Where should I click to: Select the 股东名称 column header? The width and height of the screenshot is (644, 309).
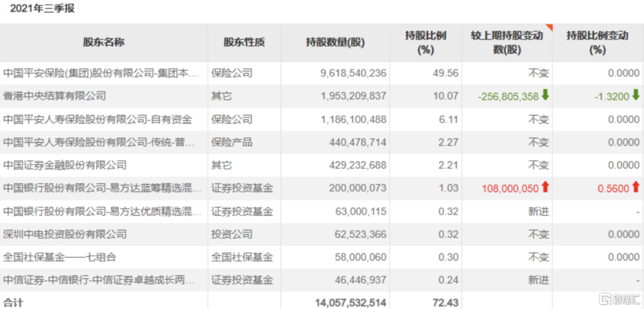coord(104,43)
